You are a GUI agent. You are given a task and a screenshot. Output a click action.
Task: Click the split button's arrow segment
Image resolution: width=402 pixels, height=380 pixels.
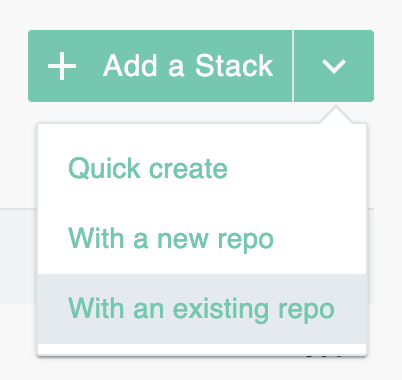coord(334,66)
